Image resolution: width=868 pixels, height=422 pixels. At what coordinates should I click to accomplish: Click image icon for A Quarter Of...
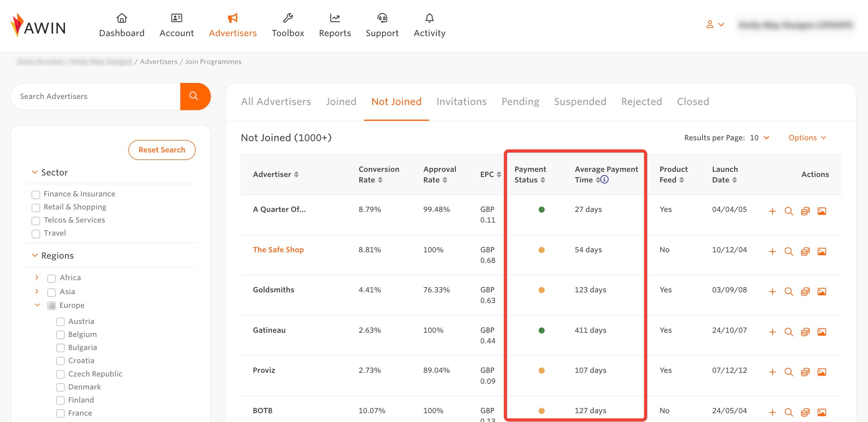pos(822,211)
